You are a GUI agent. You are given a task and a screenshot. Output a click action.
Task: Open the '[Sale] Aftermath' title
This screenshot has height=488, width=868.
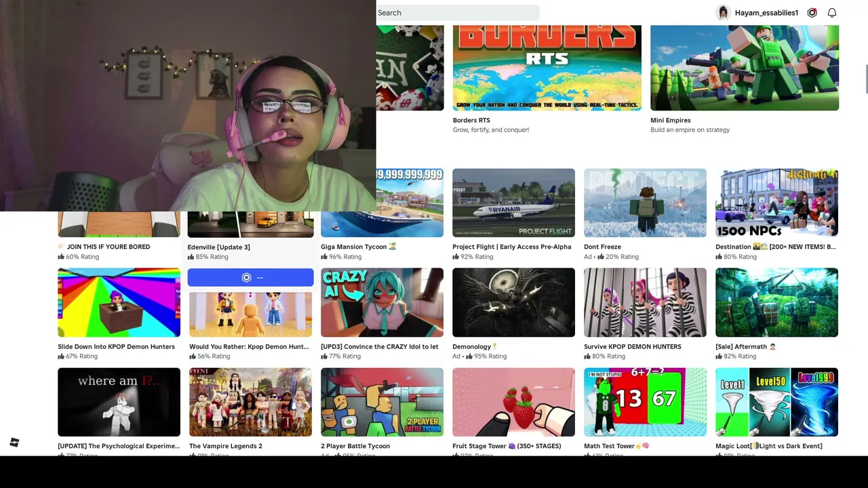tap(746, 346)
